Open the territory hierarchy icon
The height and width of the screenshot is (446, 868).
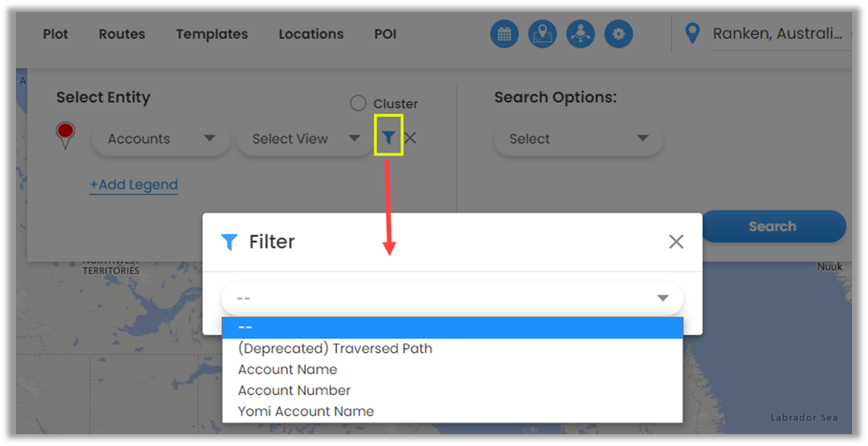581,34
